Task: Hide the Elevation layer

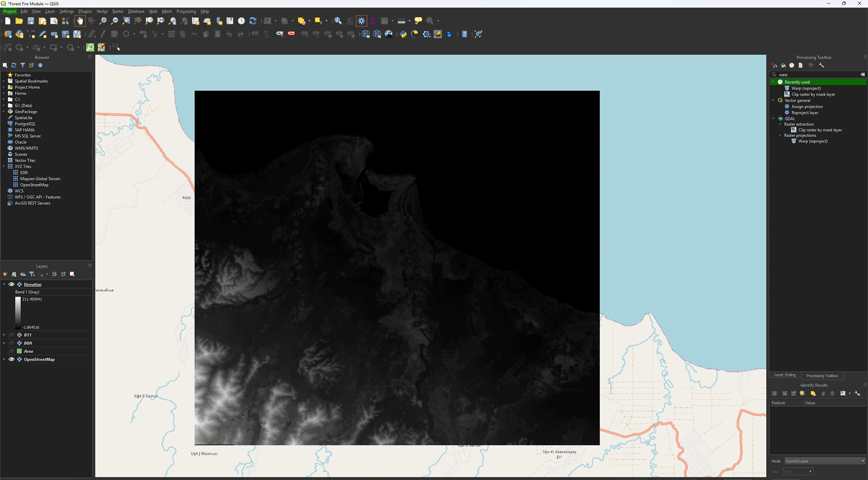Action: coord(12,285)
